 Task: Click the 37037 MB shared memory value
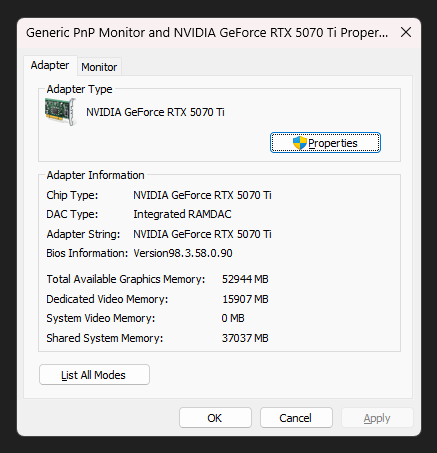245,338
